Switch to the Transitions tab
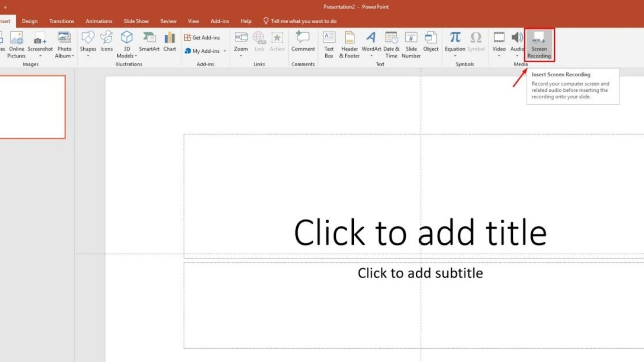 [x=62, y=21]
